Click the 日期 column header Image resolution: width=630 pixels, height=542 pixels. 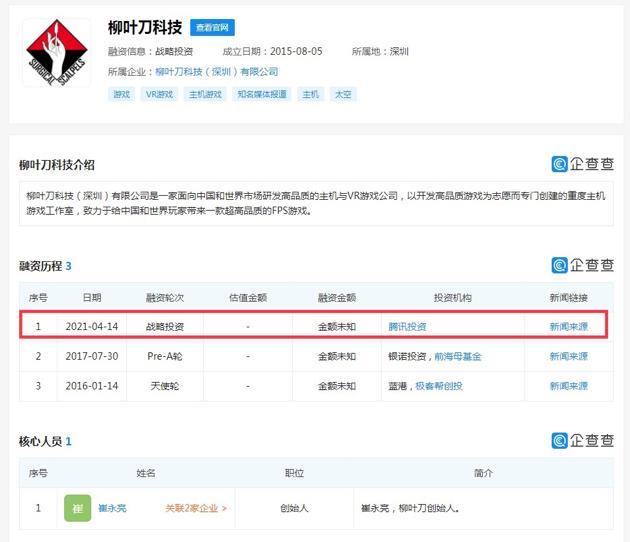tap(92, 298)
